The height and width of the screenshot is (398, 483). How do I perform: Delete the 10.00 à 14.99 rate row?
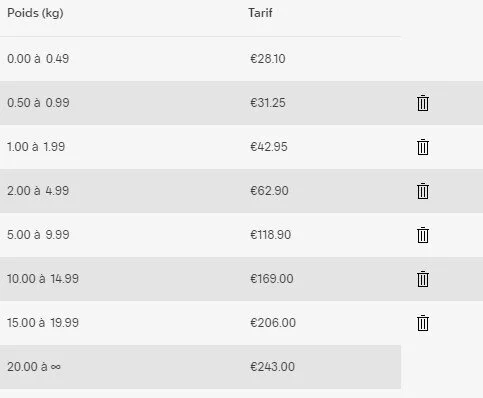click(423, 279)
